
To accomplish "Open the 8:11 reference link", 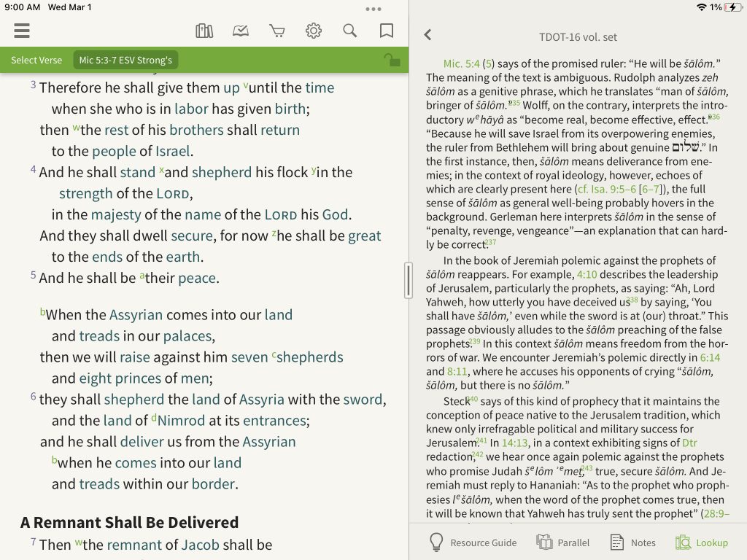I will (457, 371).
